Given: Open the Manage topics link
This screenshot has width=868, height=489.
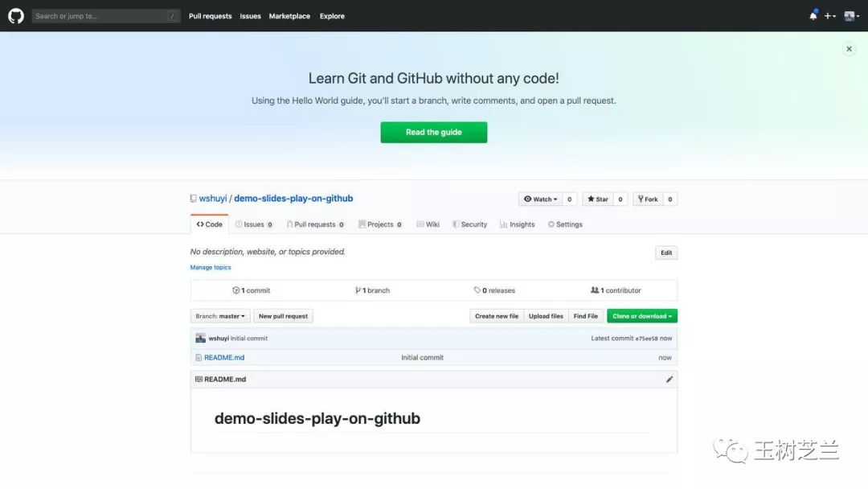Looking at the screenshot, I should (211, 268).
